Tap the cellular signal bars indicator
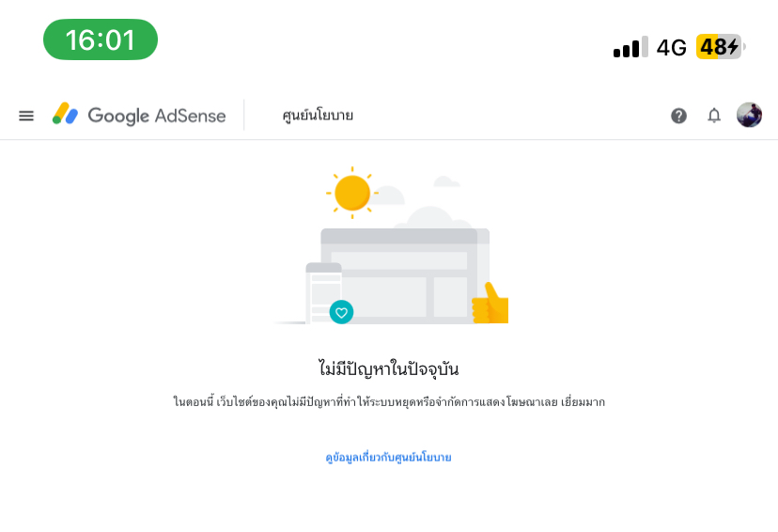The image size is (778, 532). pos(630,48)
